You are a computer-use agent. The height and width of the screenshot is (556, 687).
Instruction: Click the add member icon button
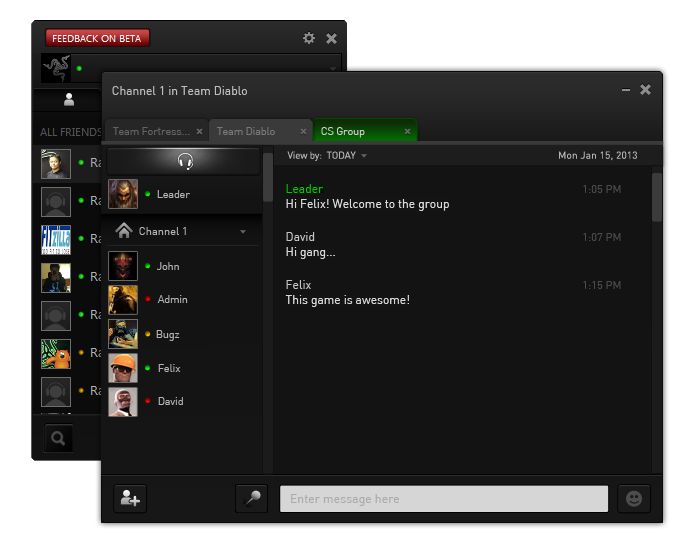(130, 498)
